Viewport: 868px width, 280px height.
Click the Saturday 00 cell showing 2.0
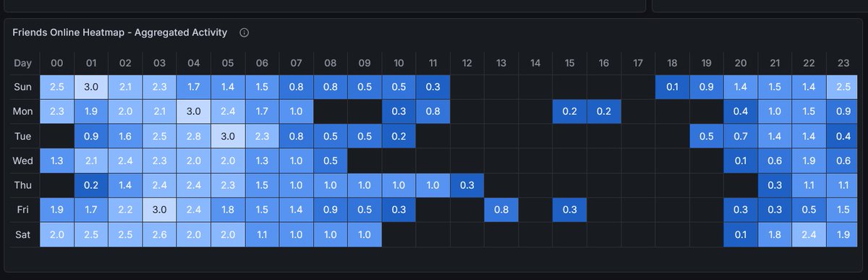click(56, 234)
